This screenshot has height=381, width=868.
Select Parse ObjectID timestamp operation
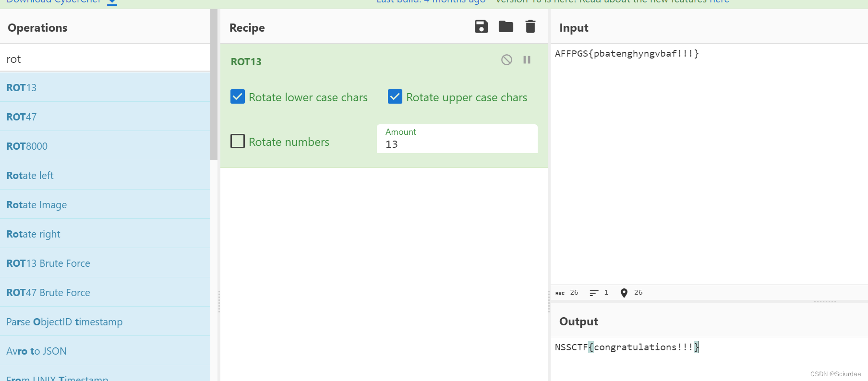[105, 321]
